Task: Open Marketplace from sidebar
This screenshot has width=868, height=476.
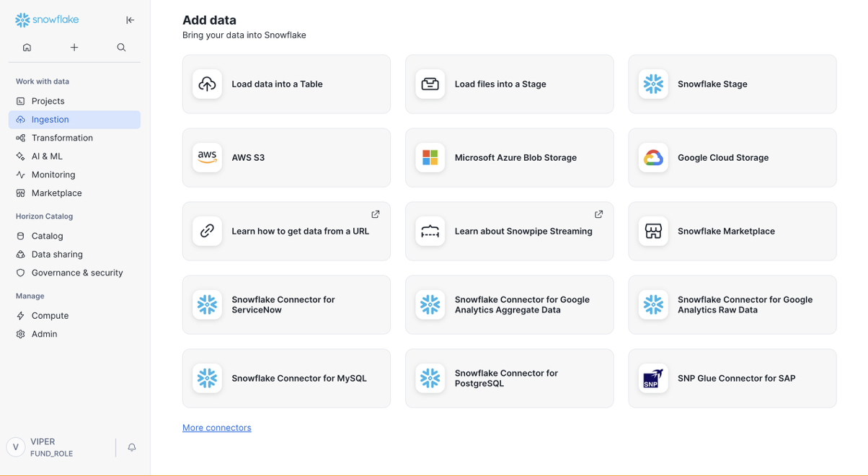Action: click(74, 193)
